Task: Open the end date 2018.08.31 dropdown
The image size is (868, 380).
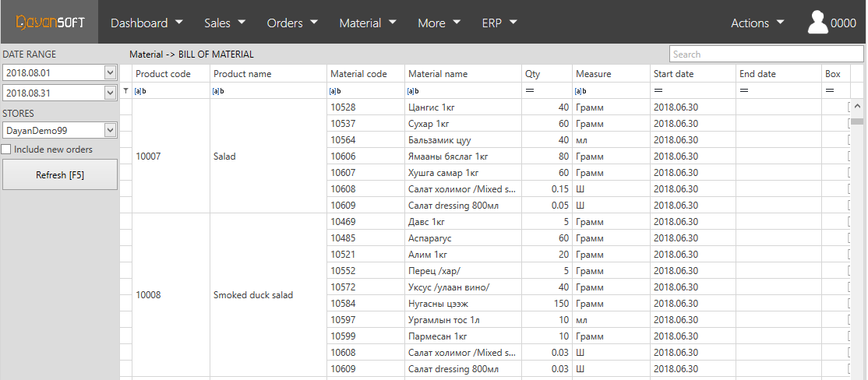Action: coord(110,93)
